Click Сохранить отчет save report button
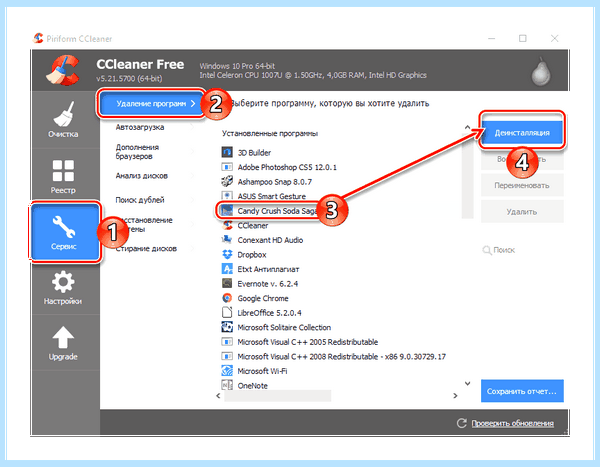 522,391
